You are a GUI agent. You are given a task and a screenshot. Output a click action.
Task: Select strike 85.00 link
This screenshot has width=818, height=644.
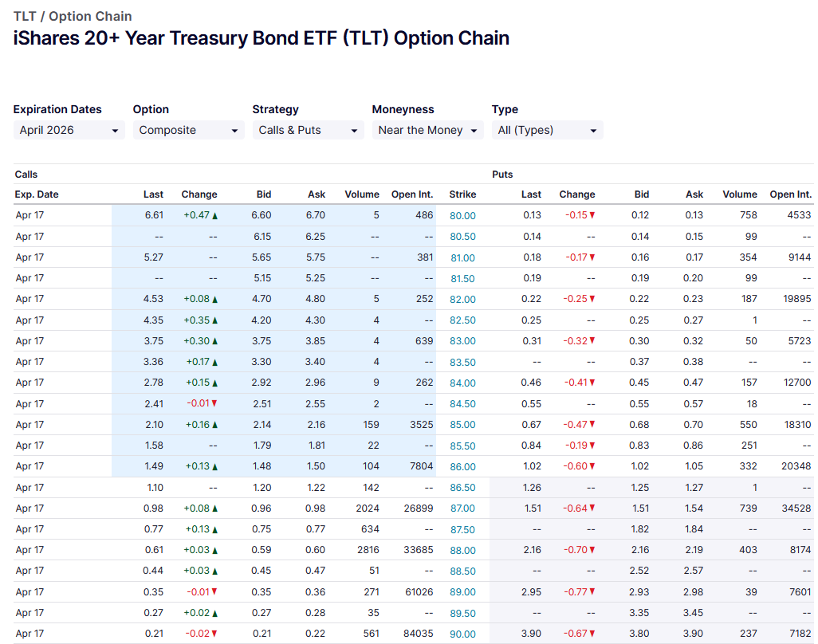point(462,425)
